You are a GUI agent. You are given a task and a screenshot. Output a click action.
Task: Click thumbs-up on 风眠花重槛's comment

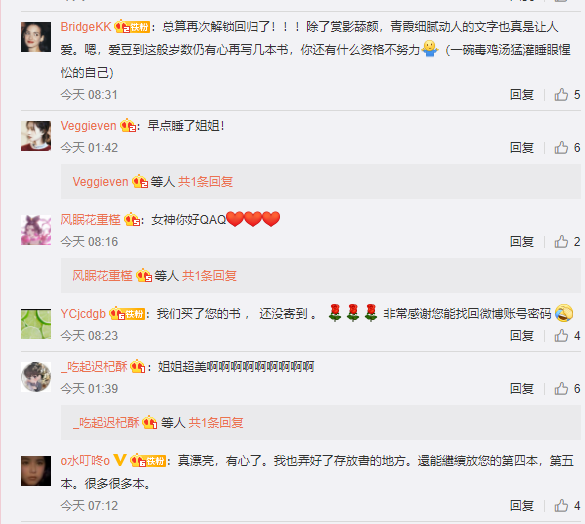coord(561,242)
